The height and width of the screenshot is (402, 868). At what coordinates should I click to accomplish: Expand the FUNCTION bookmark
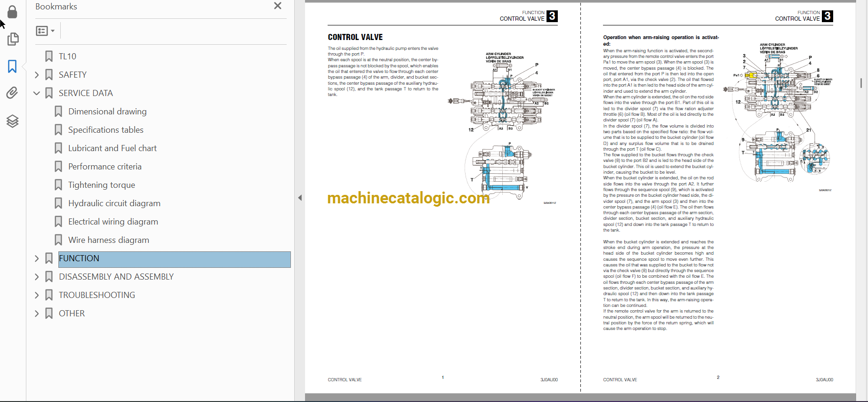pos(37,258)
